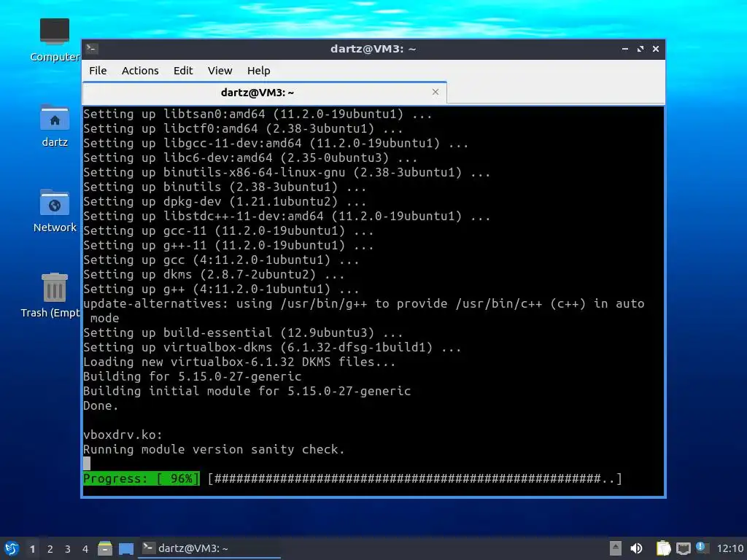
Task: Open the network status tray icon
Action: [x=683, y=548]
